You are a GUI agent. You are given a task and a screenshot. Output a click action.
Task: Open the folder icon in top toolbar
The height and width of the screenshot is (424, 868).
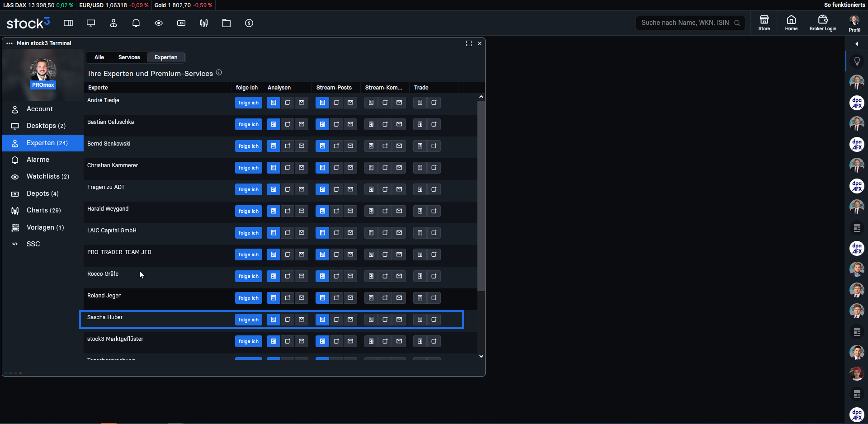pos(226,23)
